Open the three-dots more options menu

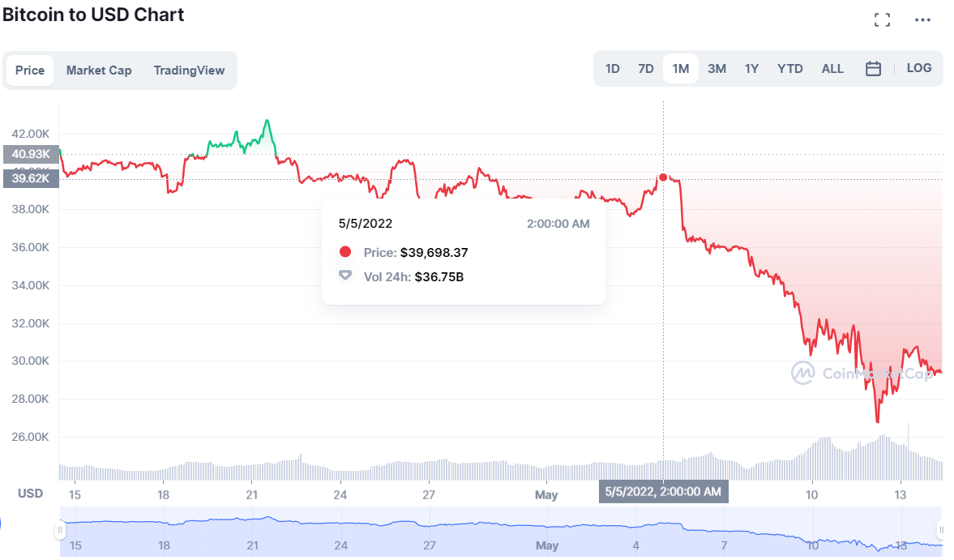coord(922,20)
